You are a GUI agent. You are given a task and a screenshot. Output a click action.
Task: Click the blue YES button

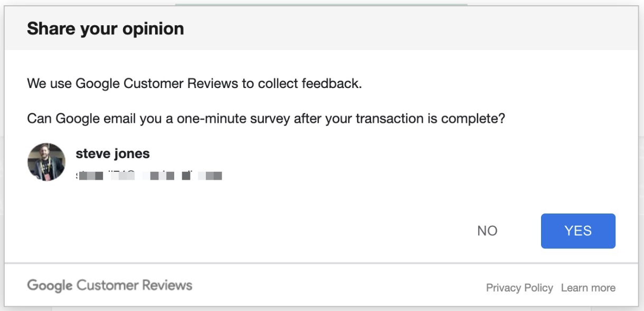pos(578,231)
